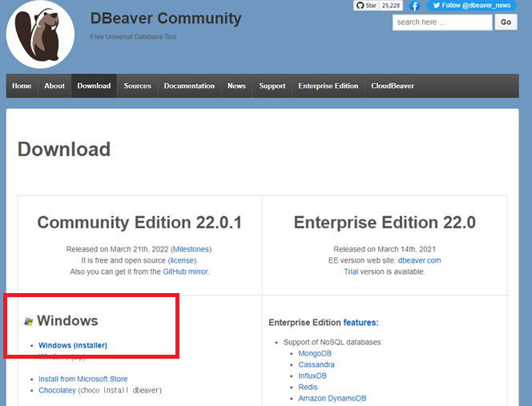The width and height of the screenshot is (532, 406).
Task: Follow @dbeaver_news on Twitter
Action: pyautogui.click(x=472, y=6)
